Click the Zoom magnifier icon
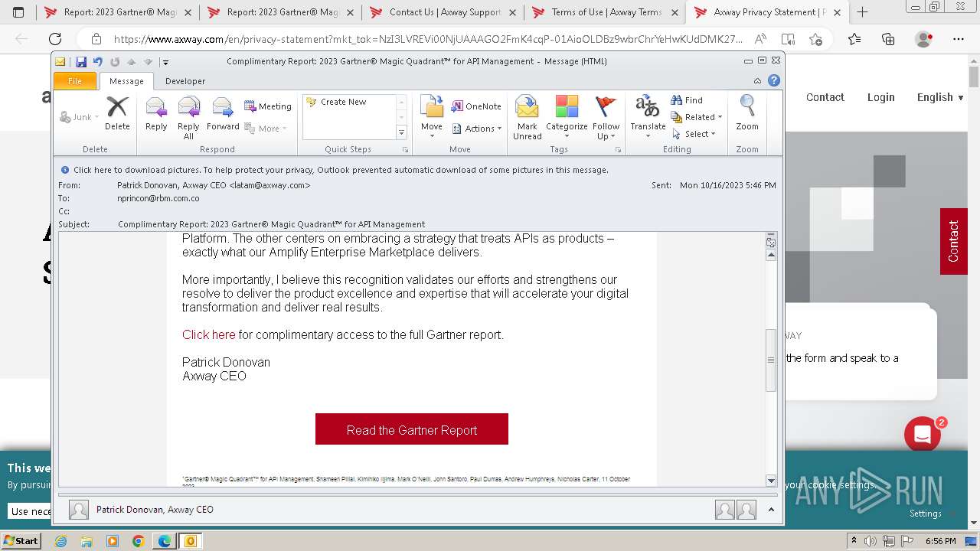 (747, 107)
